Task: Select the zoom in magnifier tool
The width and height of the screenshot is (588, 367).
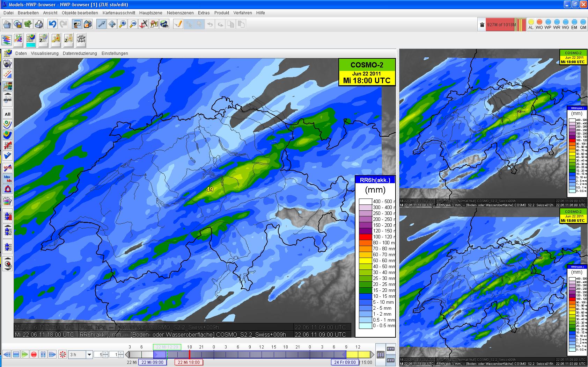Action: click(122, 24)
